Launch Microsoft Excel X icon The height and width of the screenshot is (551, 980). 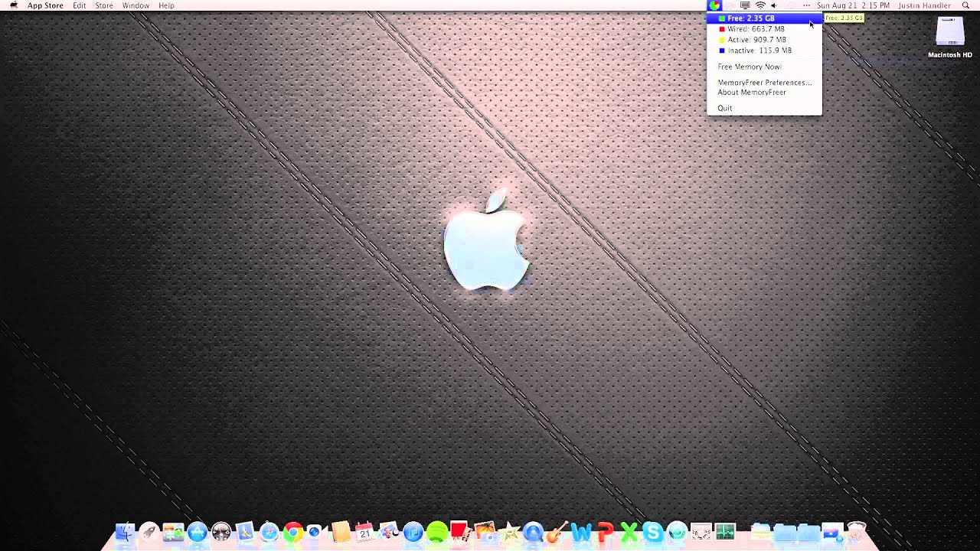[x=629, y=532]
